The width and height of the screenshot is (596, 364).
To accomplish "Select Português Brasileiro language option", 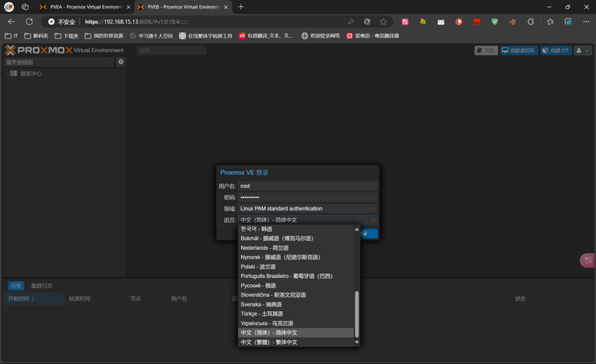I will pos(296,276).
